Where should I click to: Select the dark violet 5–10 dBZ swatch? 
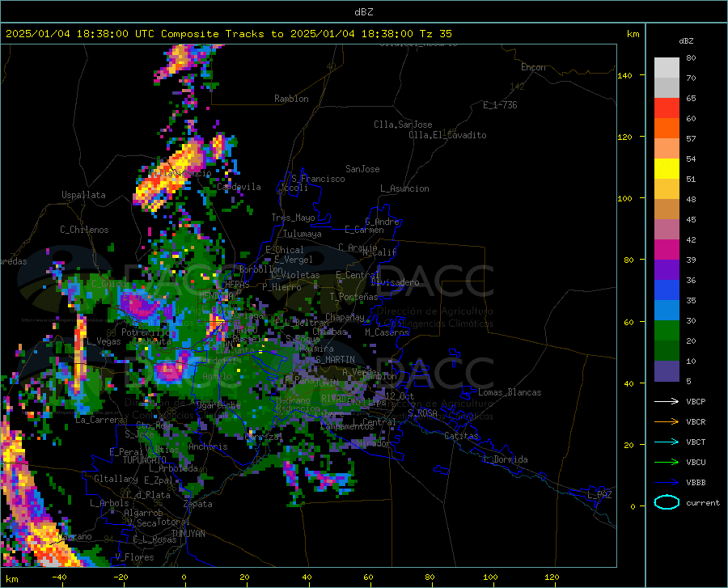tap(667, 371)
